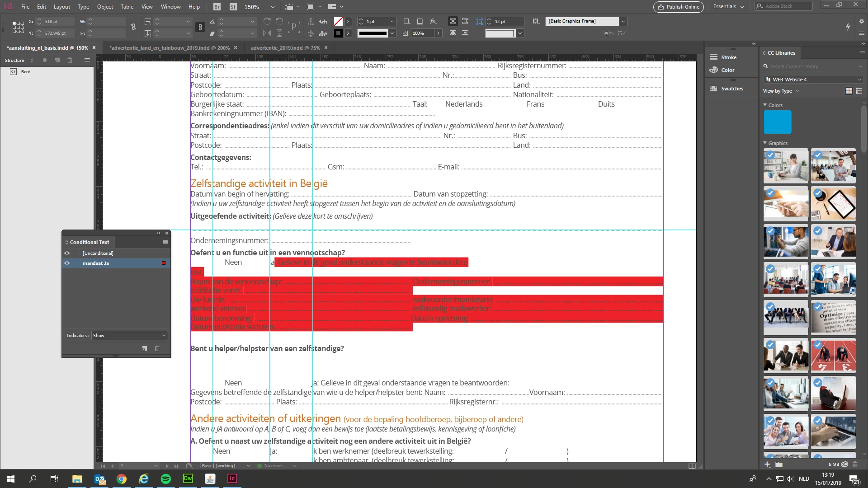Open the effects fx button
868x488 pixels.
pos(433,21)
